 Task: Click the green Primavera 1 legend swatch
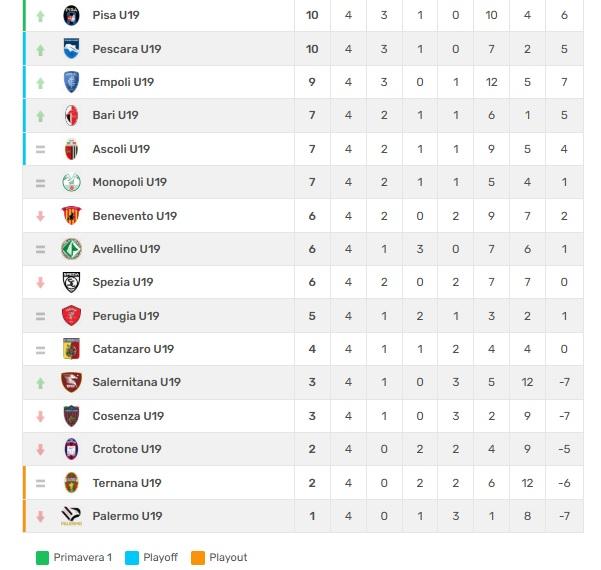(x=41, y=557)
